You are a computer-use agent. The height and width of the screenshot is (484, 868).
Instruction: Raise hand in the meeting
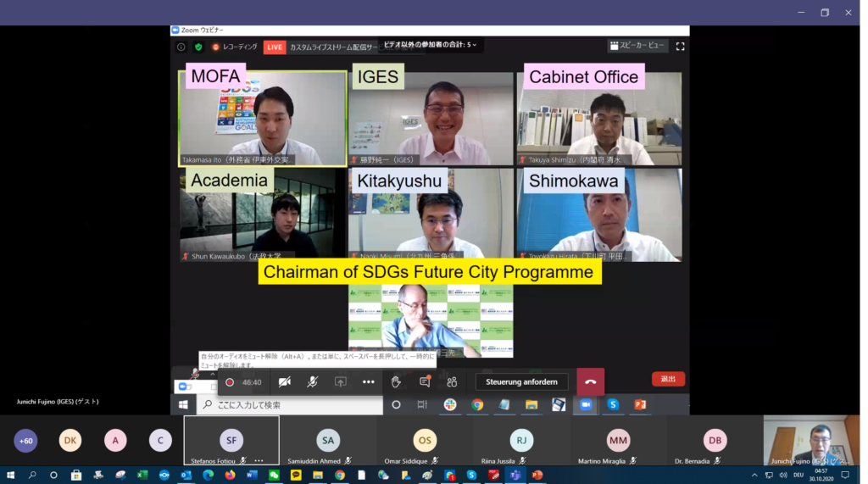[x=396, y=382]
